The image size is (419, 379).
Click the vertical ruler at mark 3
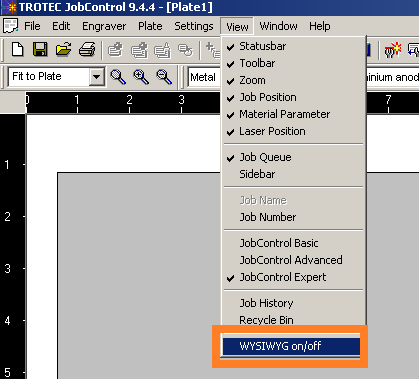pos(13,268)
